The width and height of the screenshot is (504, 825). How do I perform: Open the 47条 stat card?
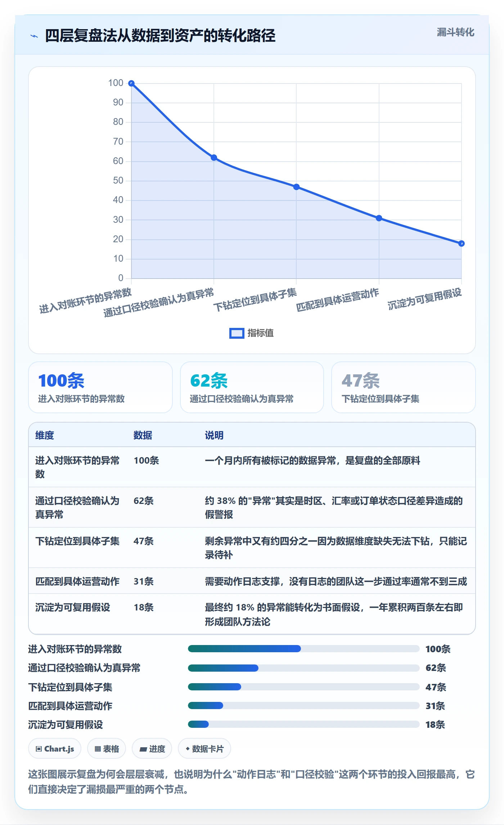404,387
